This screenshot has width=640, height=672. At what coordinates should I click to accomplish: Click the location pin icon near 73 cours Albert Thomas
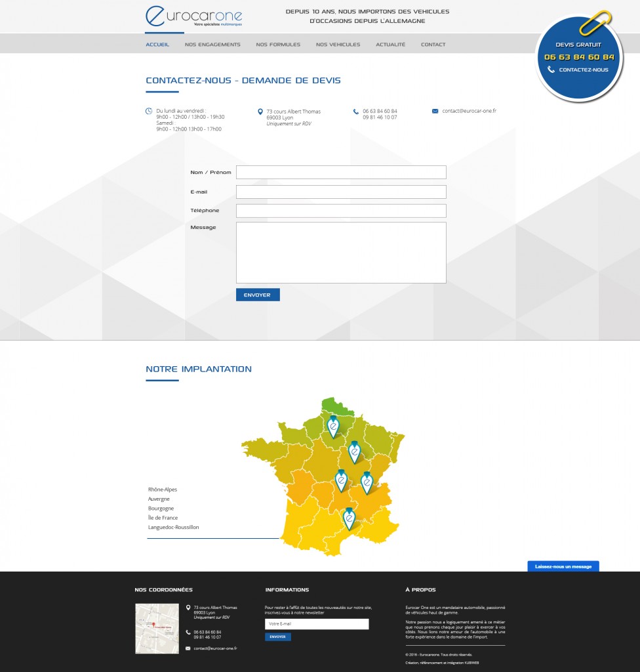click(x=260, y=112)
